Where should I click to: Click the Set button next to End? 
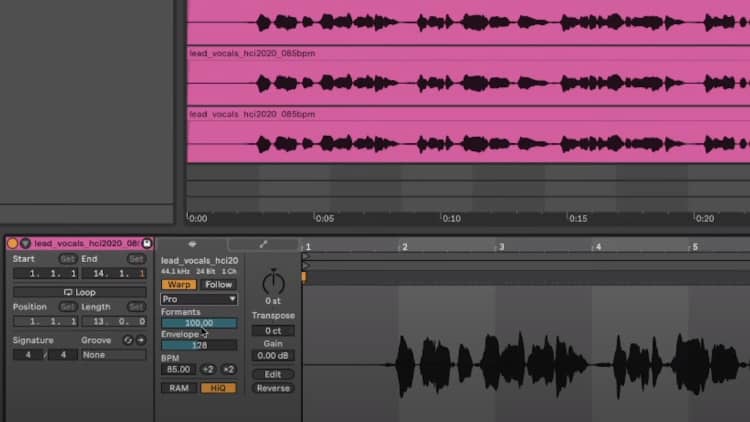(x=136, y=259)
